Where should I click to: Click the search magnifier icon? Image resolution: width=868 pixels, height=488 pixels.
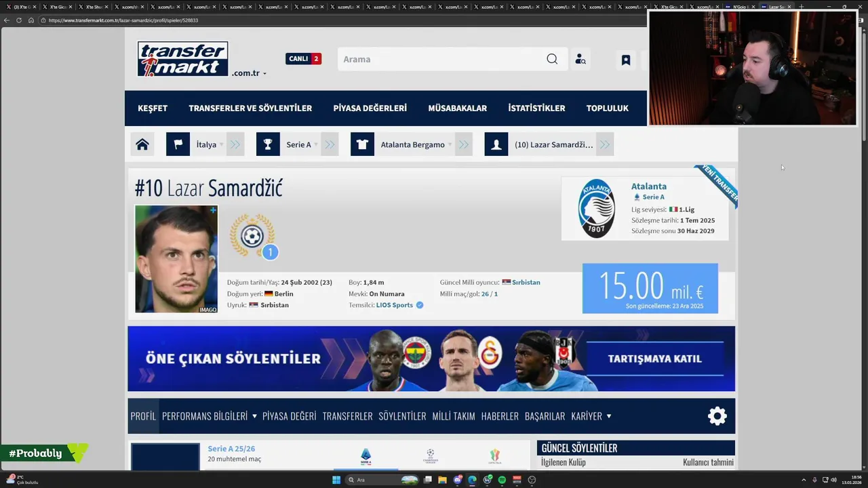[552, 59]
